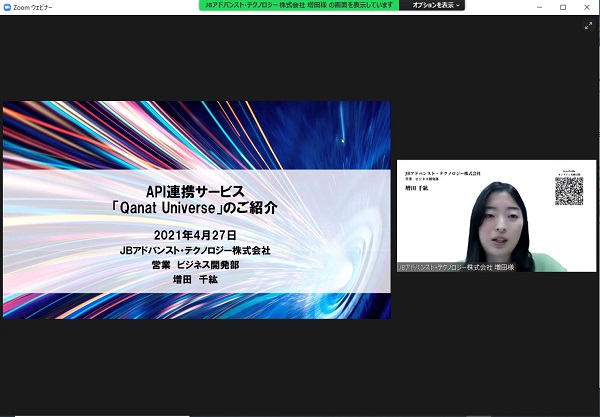Enter full screen via the expand arrows icon

[x=588, y=26]
